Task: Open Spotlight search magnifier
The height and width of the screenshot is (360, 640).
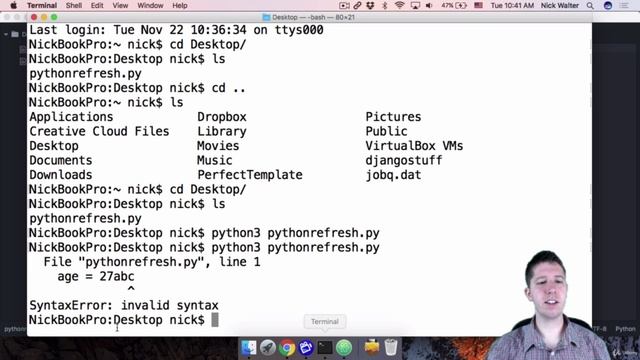Action: point(590,5)
